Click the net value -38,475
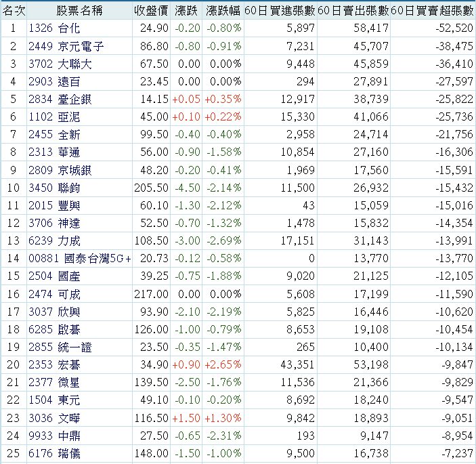This screenshot has height=464, width=476. tap(454, 46)
